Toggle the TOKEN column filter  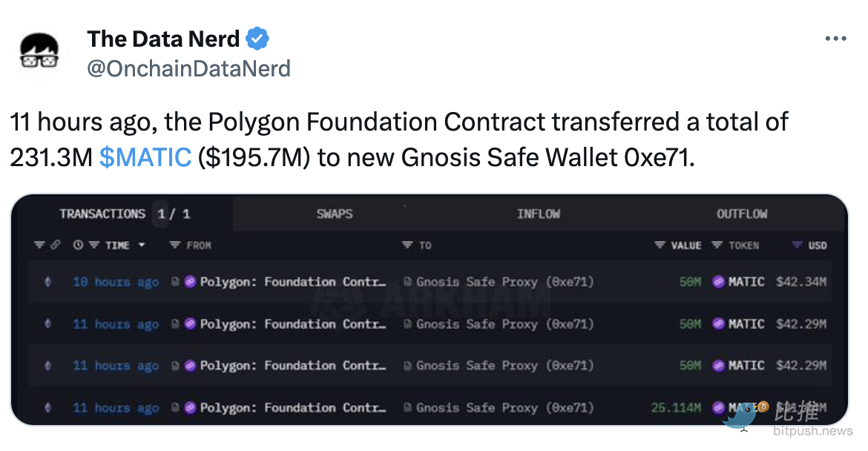point(717,246)
